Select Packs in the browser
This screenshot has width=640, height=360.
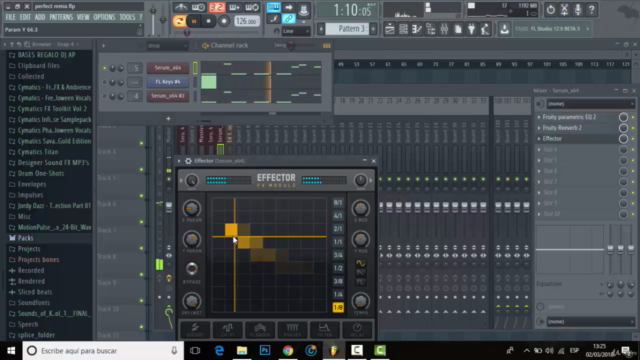tap(25, 238)
